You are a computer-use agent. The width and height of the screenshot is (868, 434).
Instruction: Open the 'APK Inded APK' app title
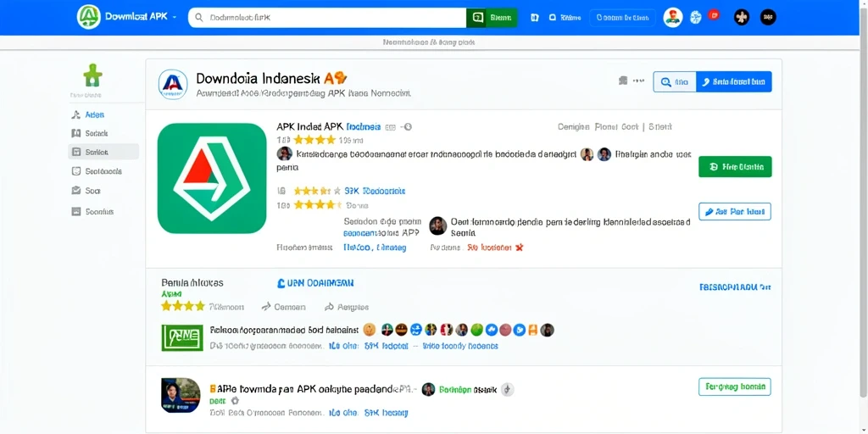[309, 126]
